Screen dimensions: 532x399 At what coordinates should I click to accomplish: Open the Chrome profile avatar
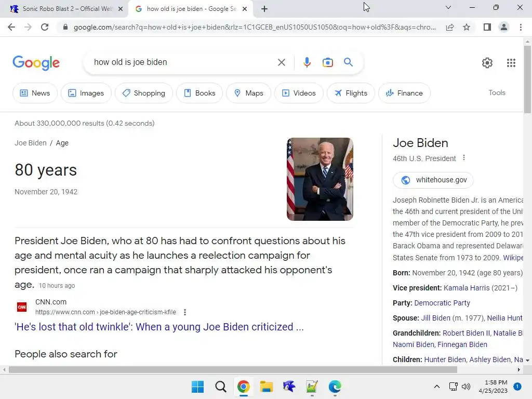click(504, 27)
